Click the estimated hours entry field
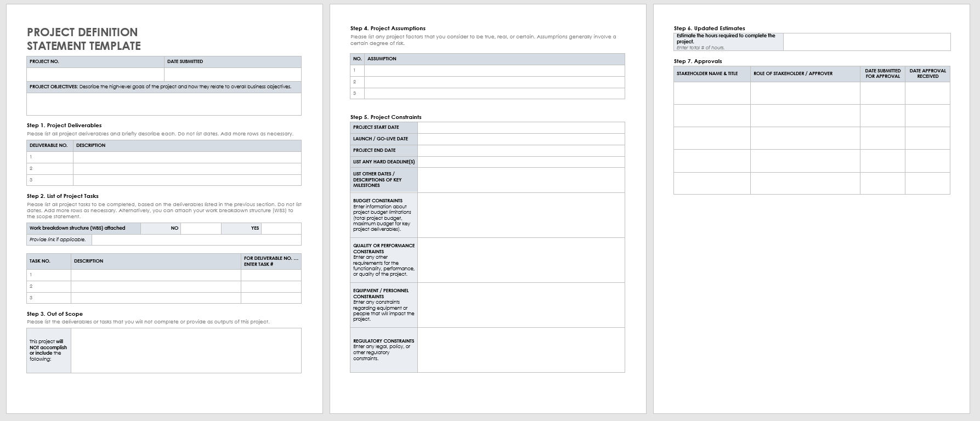The height and width of the screenshot is (421, 980). click(x=866, y=42)
